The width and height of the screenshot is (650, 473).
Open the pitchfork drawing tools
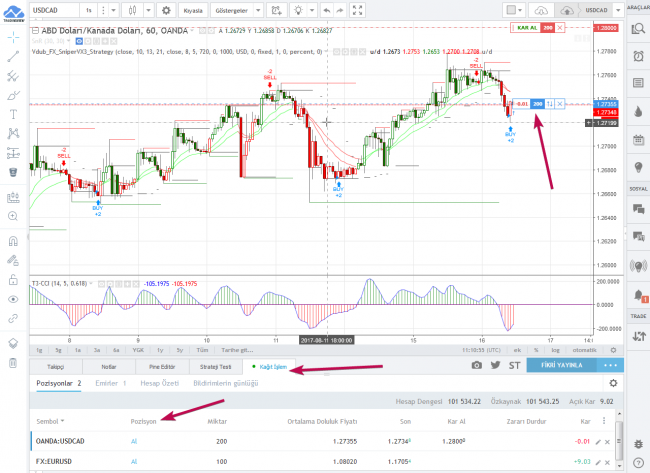[x=13, y=76]
